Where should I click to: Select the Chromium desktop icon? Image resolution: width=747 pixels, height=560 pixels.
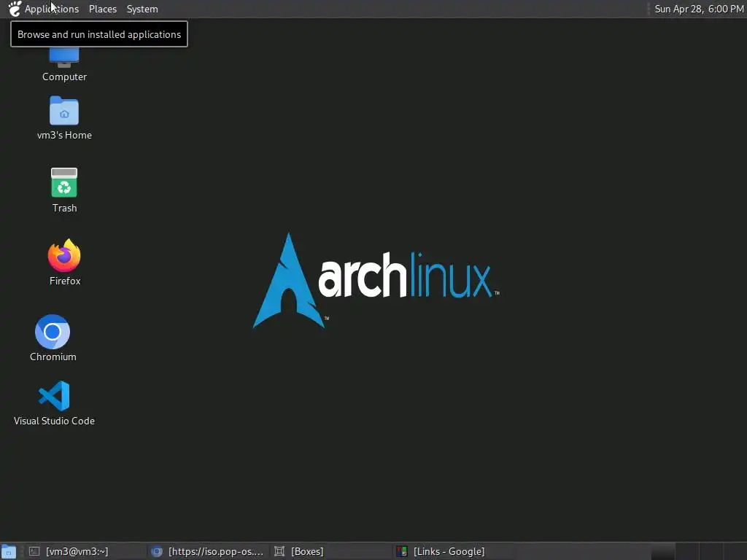(x=53, y=338)
